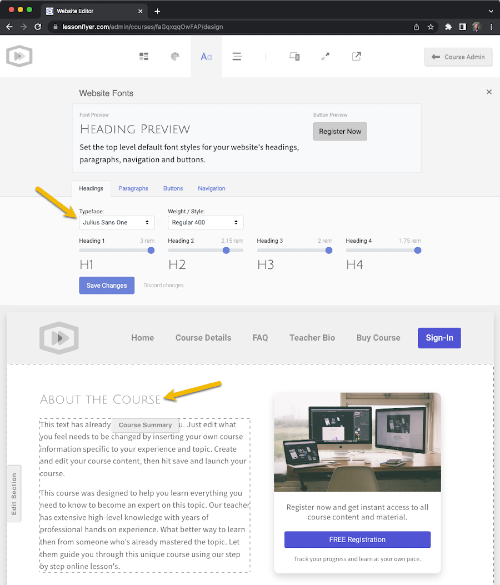Click the Course Admin button
Viewport: 500px width, 585px height.
click(458, 57)
